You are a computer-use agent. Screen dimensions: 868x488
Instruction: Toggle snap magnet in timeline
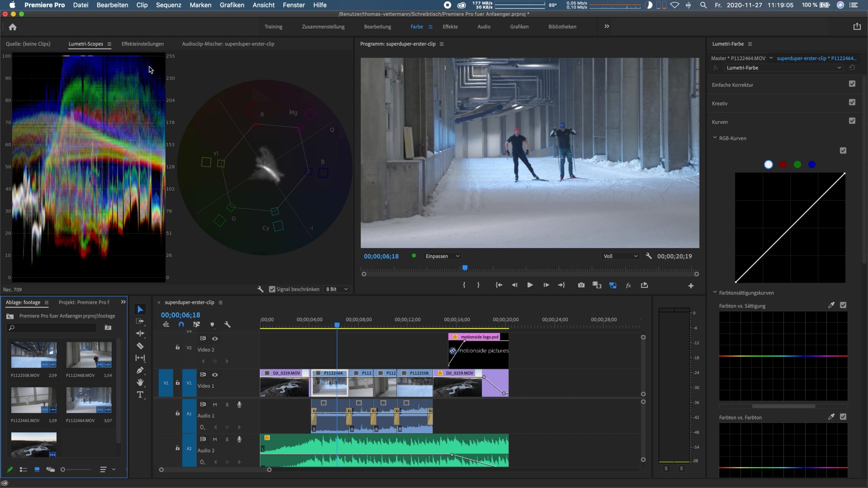[x=181, y=324]
